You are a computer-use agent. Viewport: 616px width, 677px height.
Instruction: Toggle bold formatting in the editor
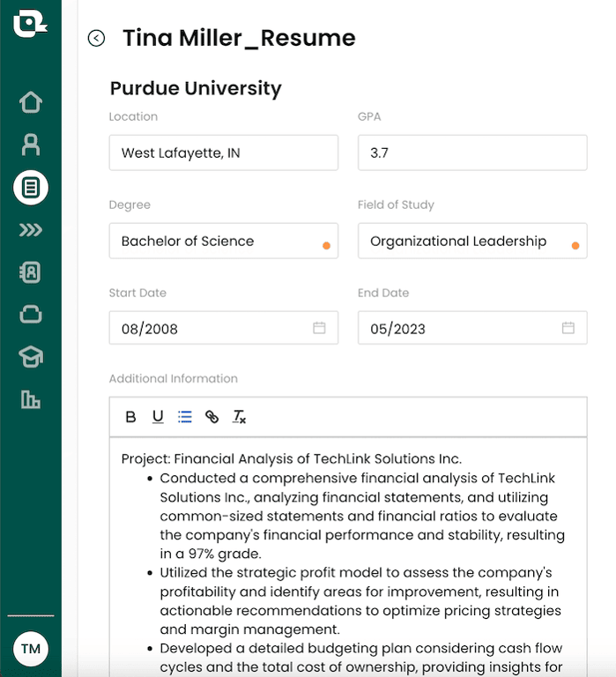pyautogui.click(x=130, y=417)
